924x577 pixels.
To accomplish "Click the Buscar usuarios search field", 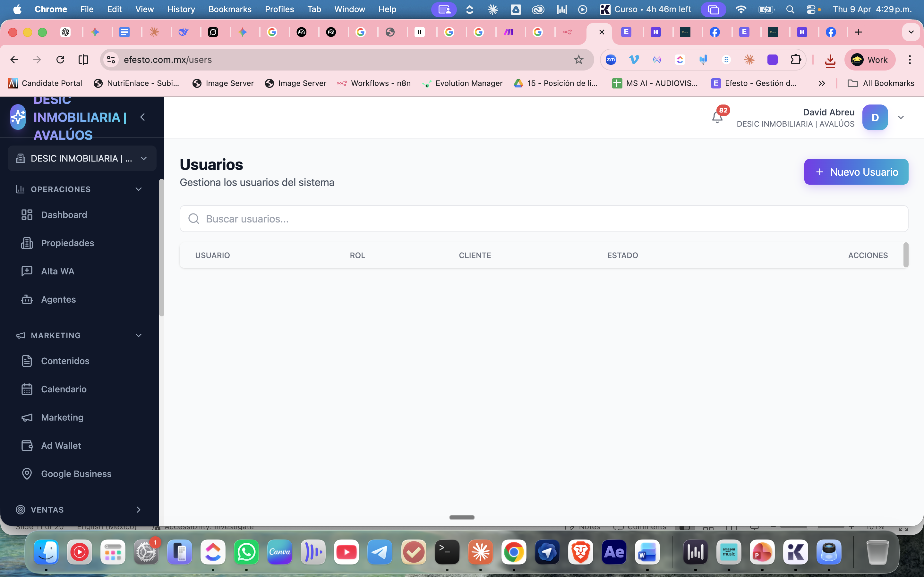I will (x=544, y=219).
